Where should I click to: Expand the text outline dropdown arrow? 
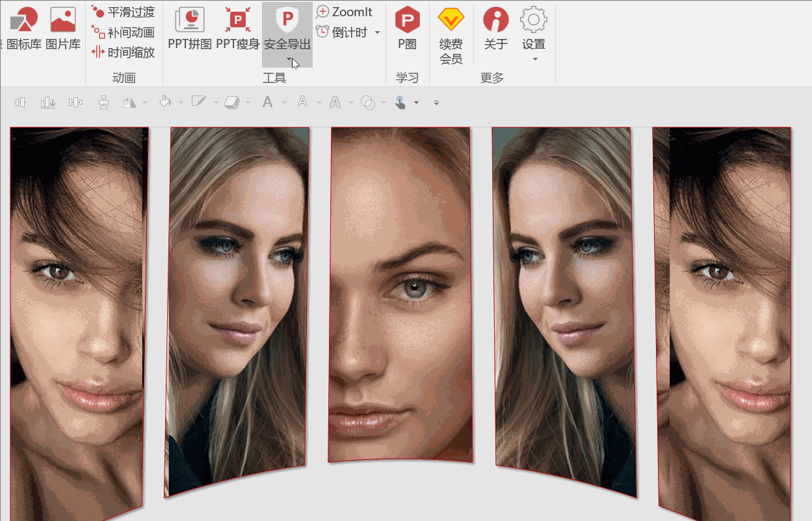pos(319,103)
